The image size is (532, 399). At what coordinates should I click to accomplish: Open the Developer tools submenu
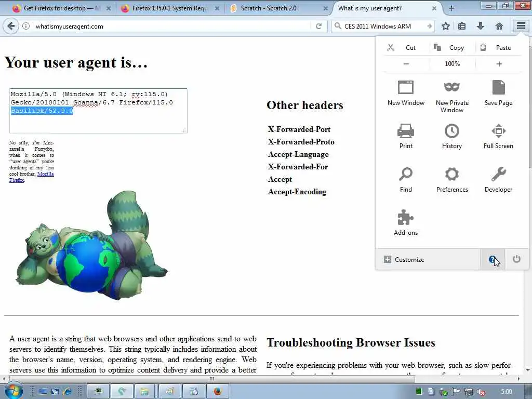(x=498, y=180)
